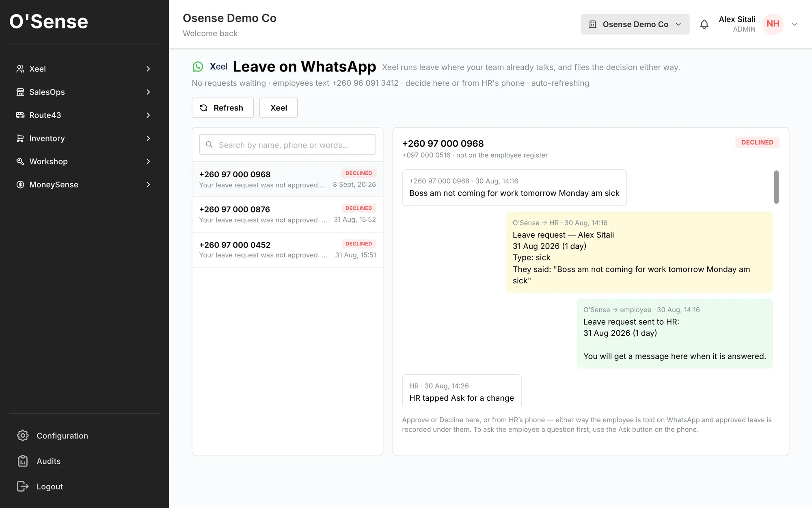The height and width of the screenshot is (508, 812).
Task: Click the Refresh button
Action: coord(222,108)
